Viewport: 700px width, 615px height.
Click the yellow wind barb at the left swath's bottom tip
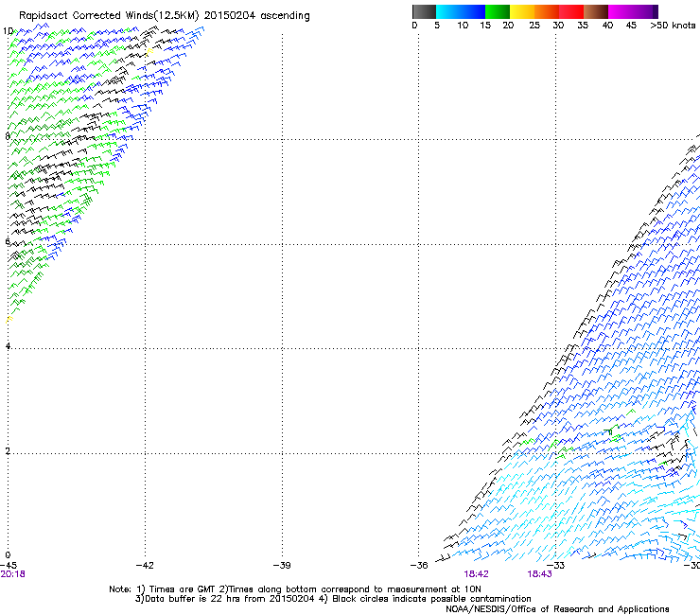point(9,320)
